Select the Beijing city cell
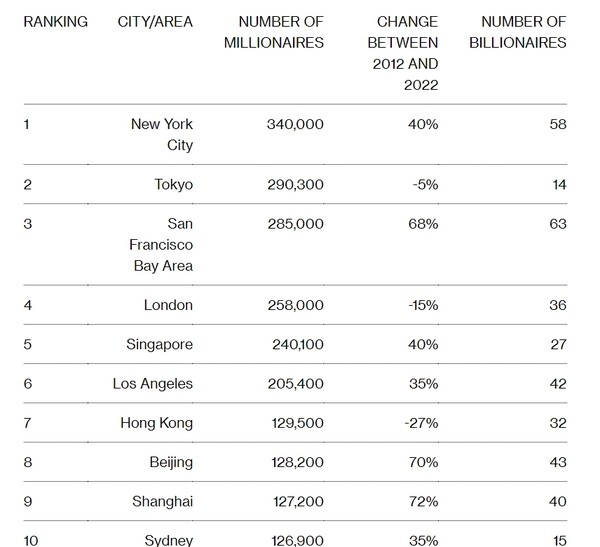This screenshot has height=547, width=600. point(171,463)
